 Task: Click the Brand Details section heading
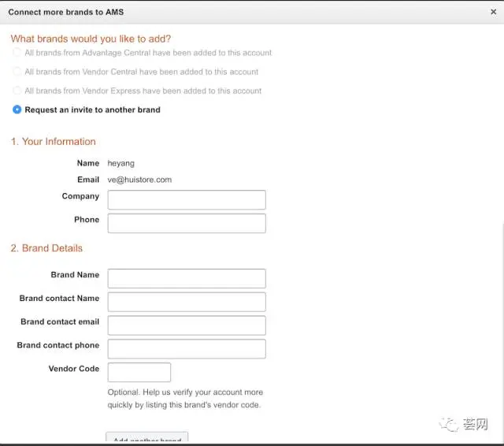coord(46,248)
